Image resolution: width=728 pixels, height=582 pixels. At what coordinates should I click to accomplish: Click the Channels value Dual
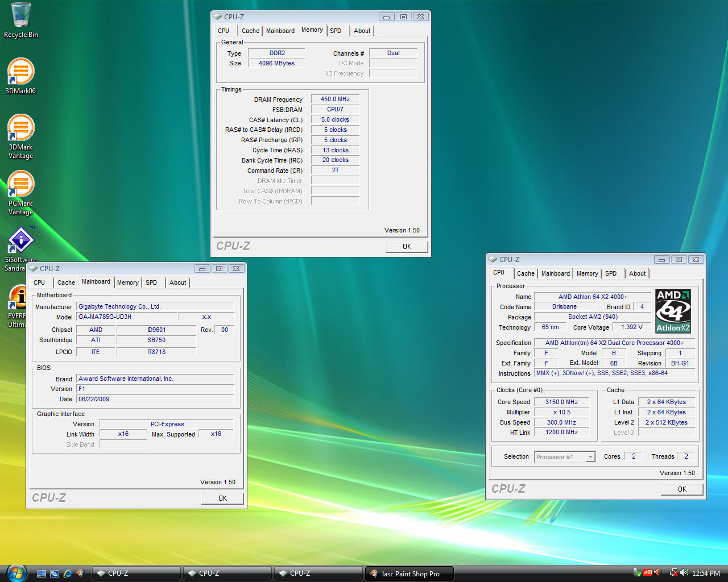pos(394,53)
